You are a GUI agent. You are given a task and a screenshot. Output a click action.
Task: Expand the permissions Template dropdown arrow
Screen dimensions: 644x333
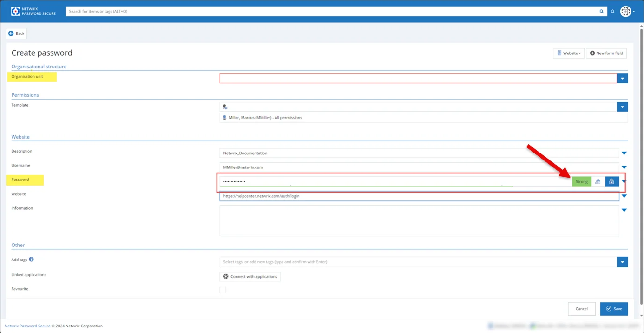623,107
